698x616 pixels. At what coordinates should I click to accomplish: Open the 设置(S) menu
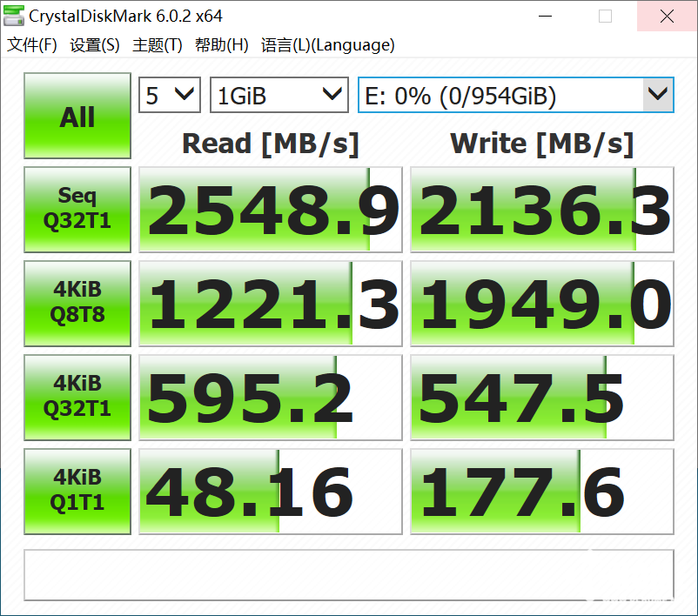tap(95, 45)
